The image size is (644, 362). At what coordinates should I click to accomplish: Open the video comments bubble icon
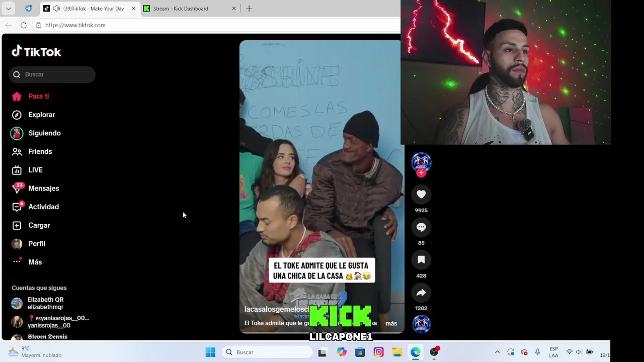coord(421,227)
